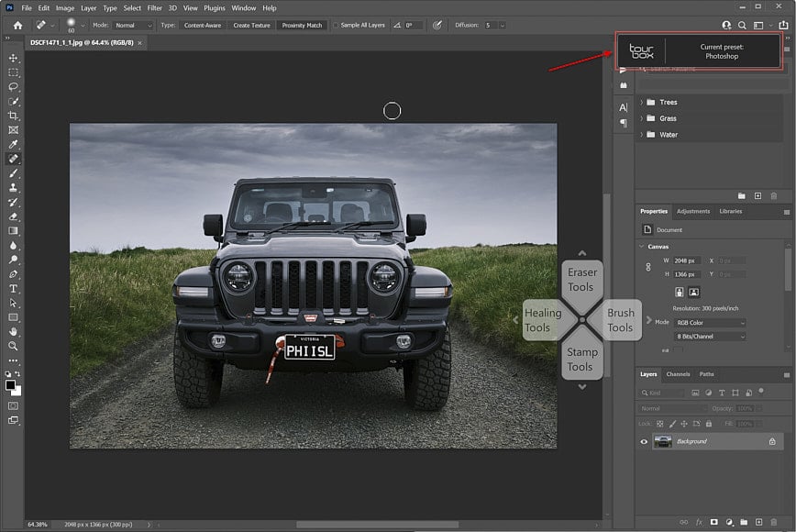Toggle the Background layer lock icon

click(x=772, y=441)
